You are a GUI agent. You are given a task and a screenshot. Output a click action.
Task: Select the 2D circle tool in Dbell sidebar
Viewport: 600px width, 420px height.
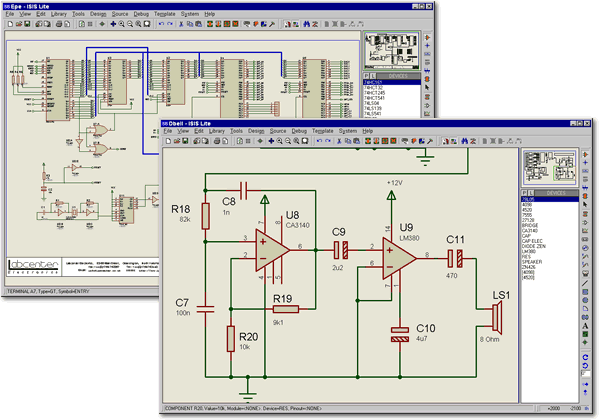coord(585,300)
